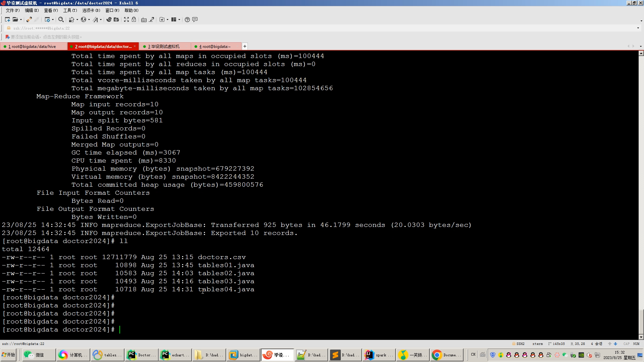The height and width of the screenshot is (362, 644).
Task: Expand the font A dropdown arrow
Action: click(101, 20)
